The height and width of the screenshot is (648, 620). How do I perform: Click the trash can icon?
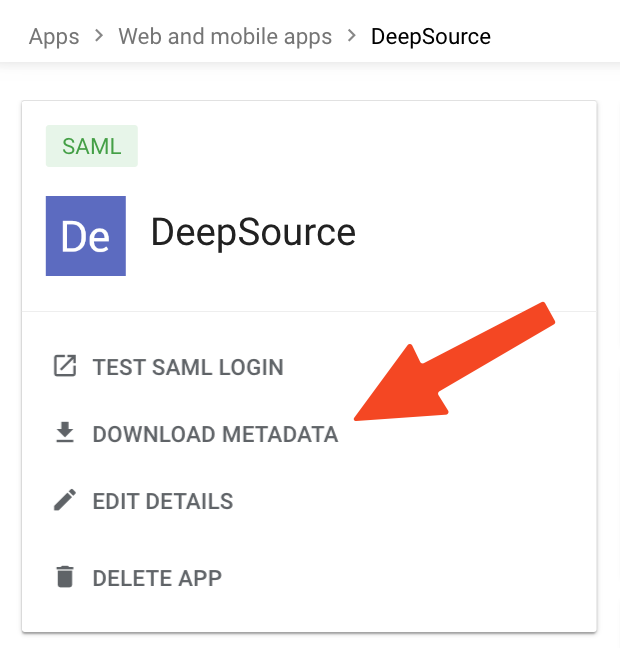coord(64,577)
